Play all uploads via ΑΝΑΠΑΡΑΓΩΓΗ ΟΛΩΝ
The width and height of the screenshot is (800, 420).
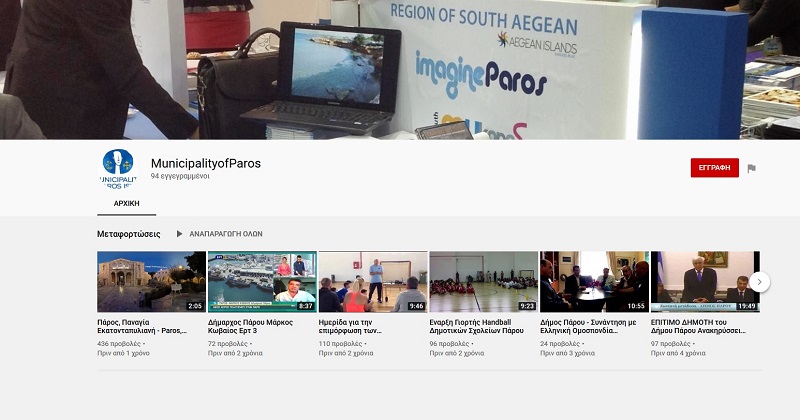[x=219, y=234]
